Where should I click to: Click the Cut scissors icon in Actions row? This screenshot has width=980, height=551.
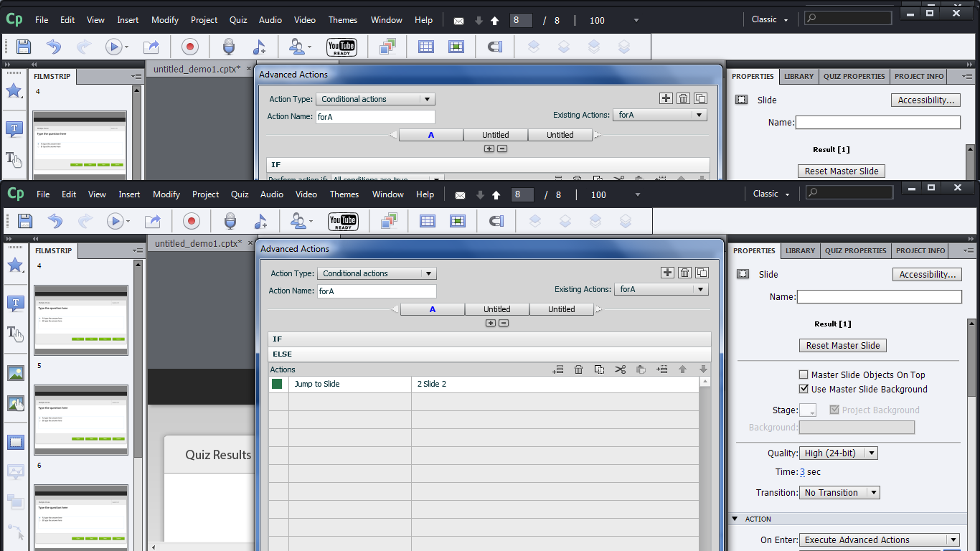click(621, 369)
